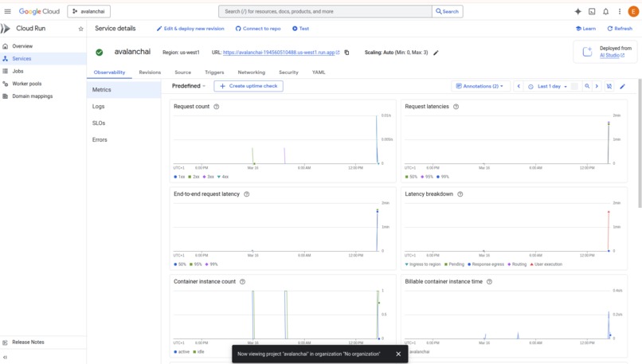Switch to the Networking tab
This screenshot has height=364, width=642.
point(252,72)
